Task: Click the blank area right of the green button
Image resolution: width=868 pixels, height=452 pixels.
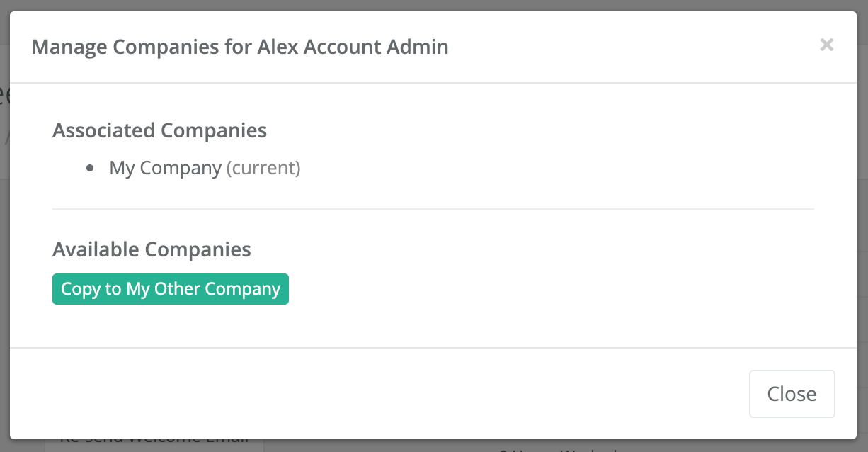Action: pyautogui.click(x=552, y=289)
